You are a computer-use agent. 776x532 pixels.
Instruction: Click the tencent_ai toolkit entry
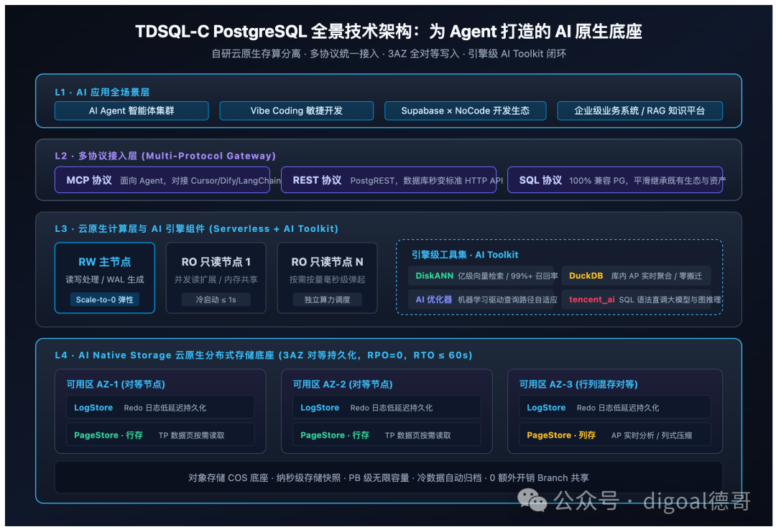pos(636,299)
